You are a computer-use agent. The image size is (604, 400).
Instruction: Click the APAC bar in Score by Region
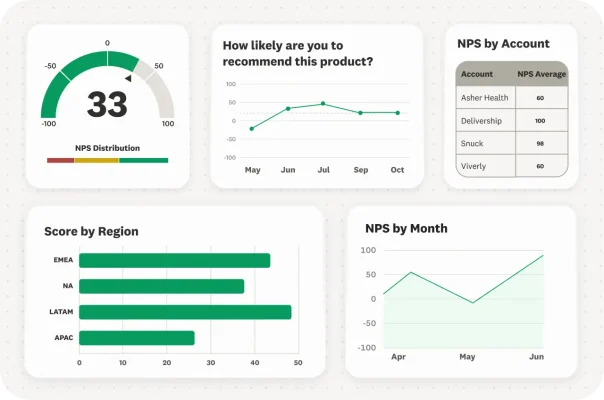137,338
